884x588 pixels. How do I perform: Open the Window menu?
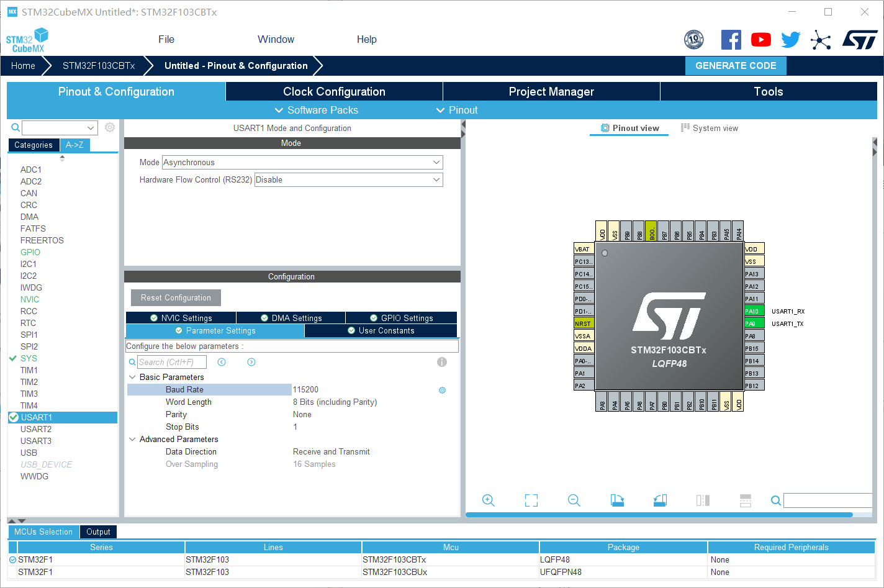(276, 39)
